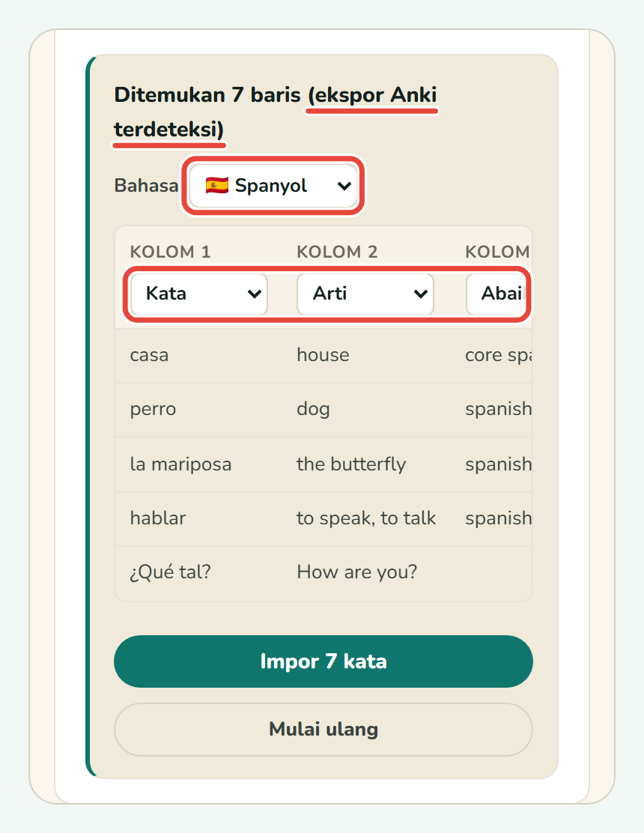
Task: Click the Mulai ulang button
Action: click(x=323, y=730)
